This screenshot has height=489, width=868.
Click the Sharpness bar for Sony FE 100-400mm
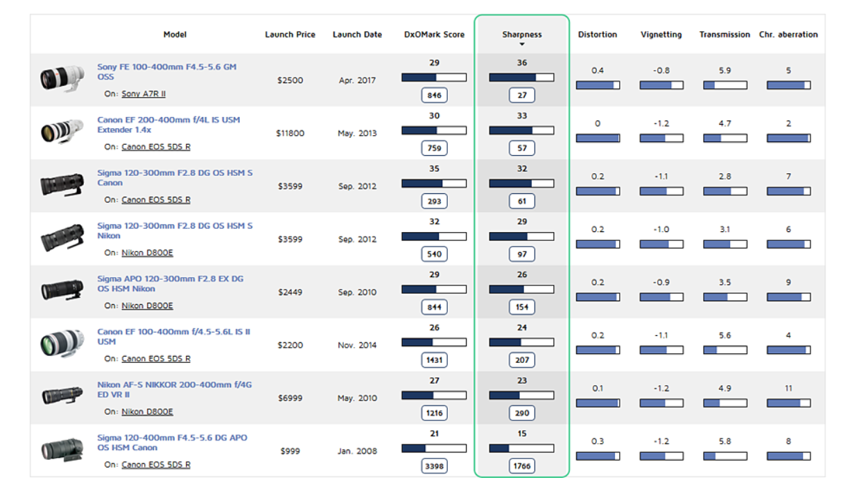point(521,78)
